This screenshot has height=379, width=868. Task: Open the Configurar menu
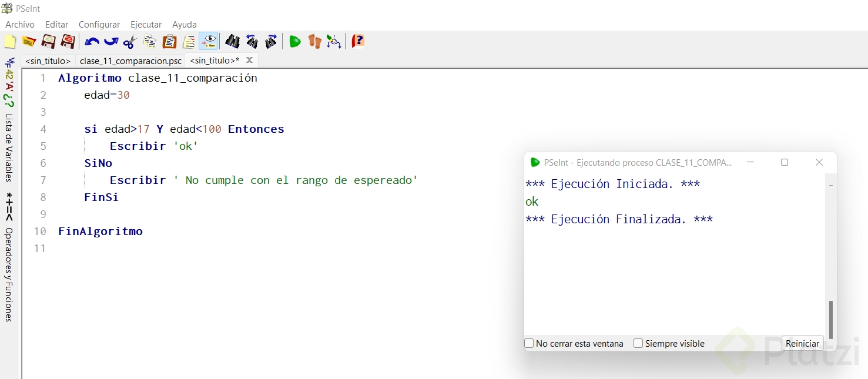[99, 25]
